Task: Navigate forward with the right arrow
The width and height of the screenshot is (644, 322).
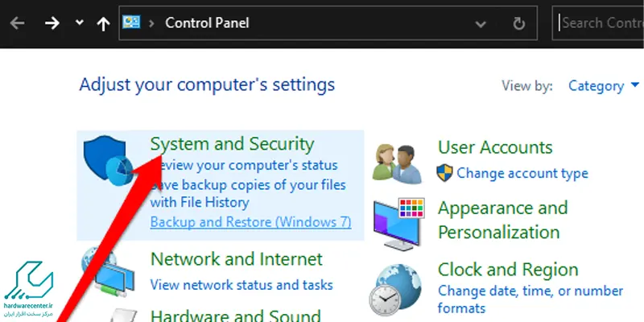Action: 52,23
